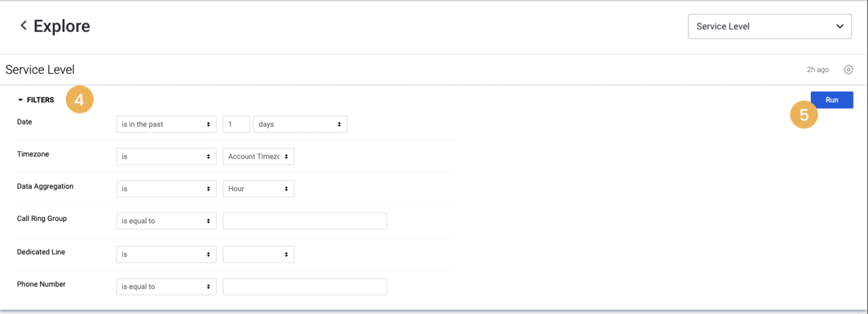Screen dimensions: 868x314
Task: Click inside the Phone Number value field
Action: tap(304, 286)
